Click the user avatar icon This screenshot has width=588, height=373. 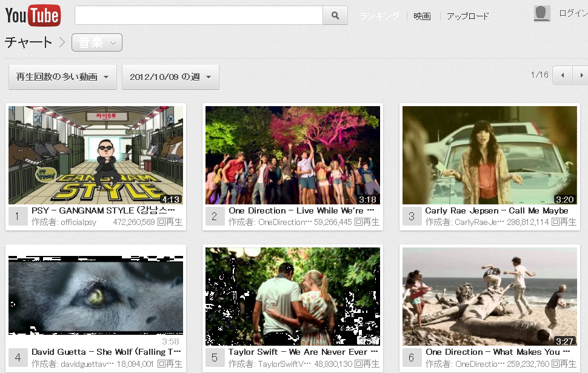(542, 13)
